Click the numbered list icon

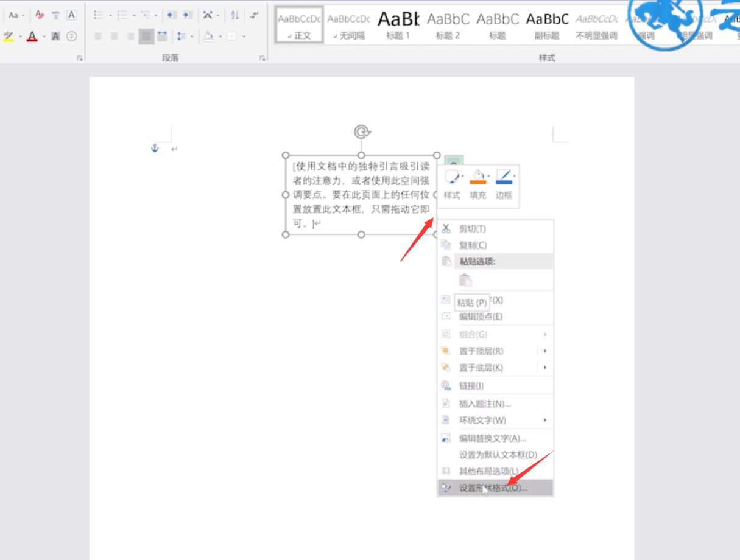(122, 15)
